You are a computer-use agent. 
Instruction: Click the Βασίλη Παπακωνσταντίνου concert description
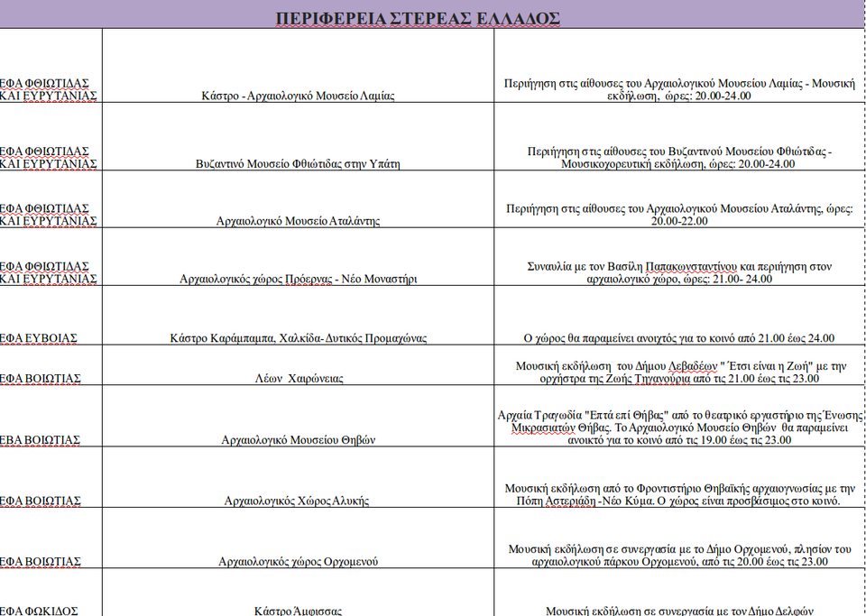click(x=678, y=273)
